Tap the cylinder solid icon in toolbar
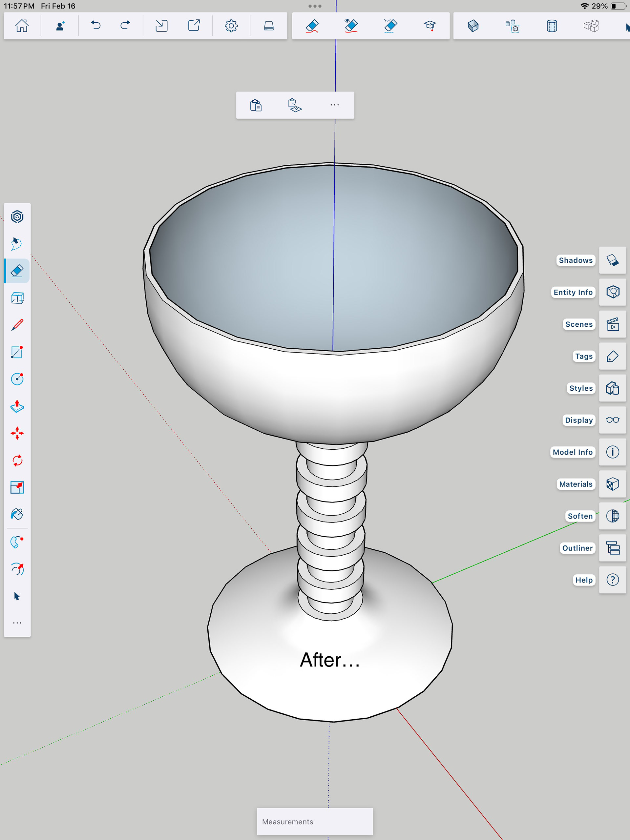 [552, 26]
